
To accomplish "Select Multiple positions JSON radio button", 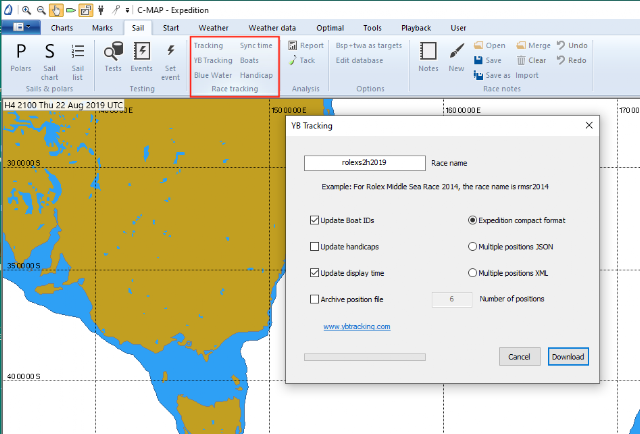I will click(x=472, y=247).
